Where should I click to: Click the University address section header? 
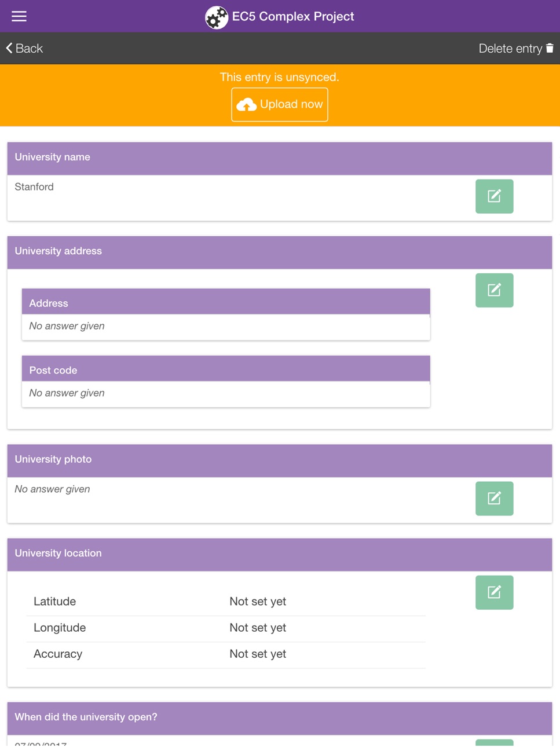pyautogui.click(x=280, y=252)
